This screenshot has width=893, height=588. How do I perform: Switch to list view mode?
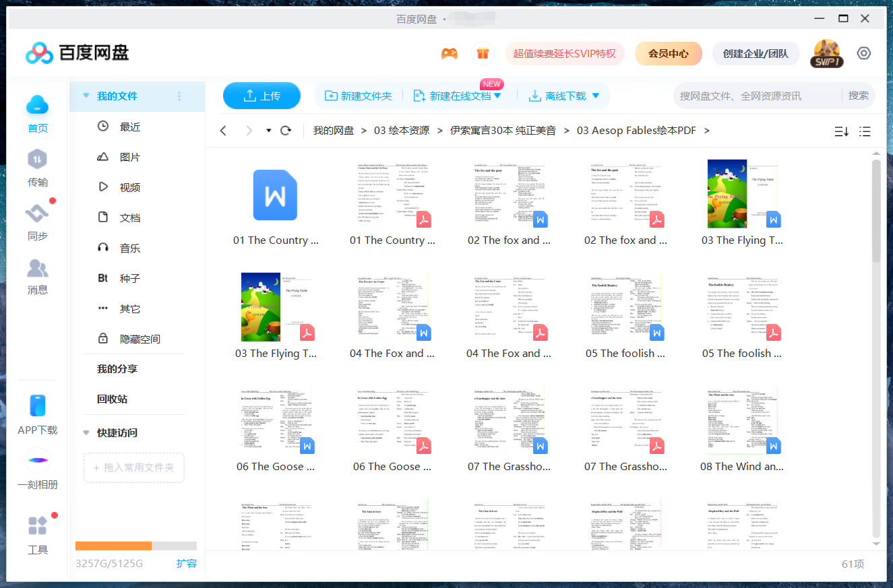tap(865, 131)
